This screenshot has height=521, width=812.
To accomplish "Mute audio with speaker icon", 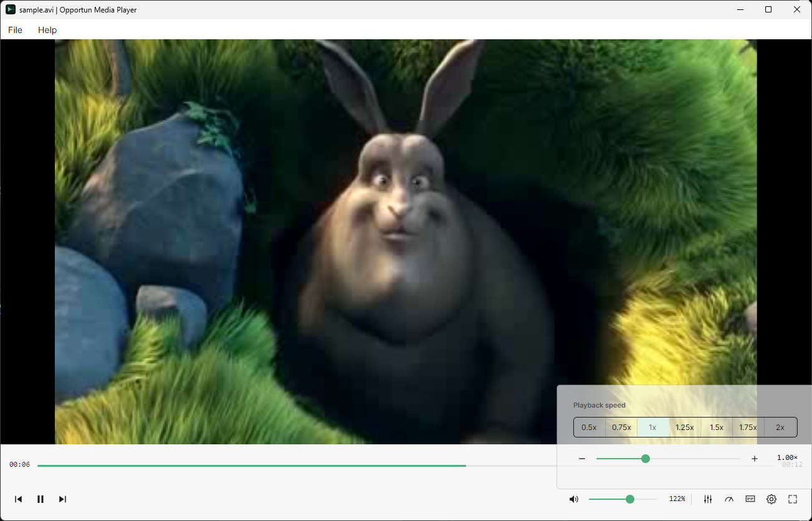I will coord(574,499).
